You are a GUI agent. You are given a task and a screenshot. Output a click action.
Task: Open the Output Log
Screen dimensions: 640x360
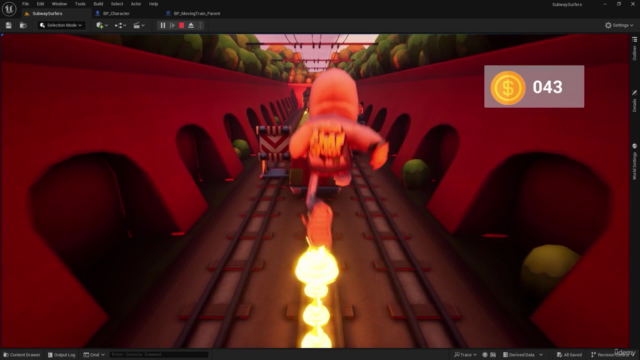[x=61, y=355]
